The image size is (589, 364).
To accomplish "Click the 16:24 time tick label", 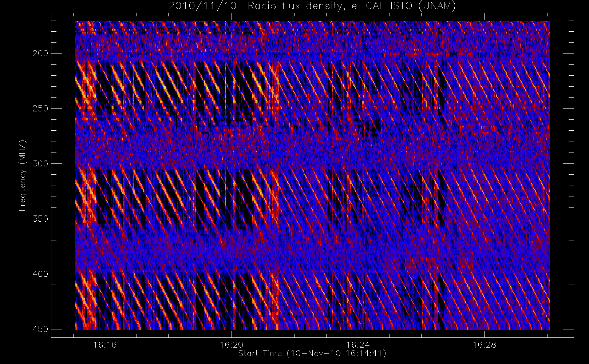I will tap(358, 345).
